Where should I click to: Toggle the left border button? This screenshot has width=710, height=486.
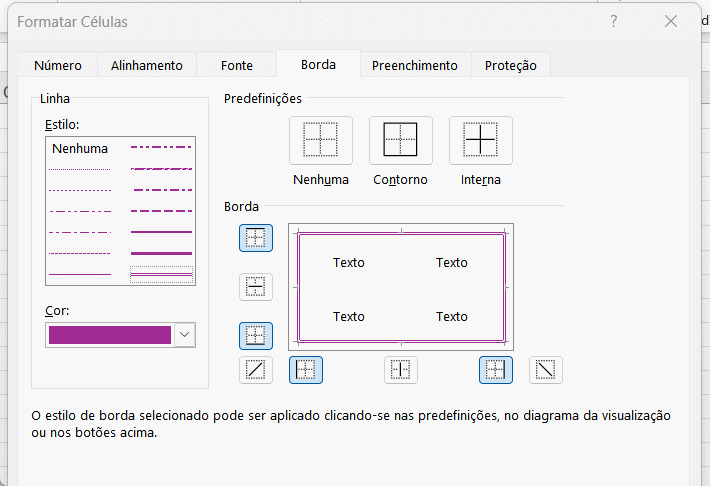pos(306,370)
